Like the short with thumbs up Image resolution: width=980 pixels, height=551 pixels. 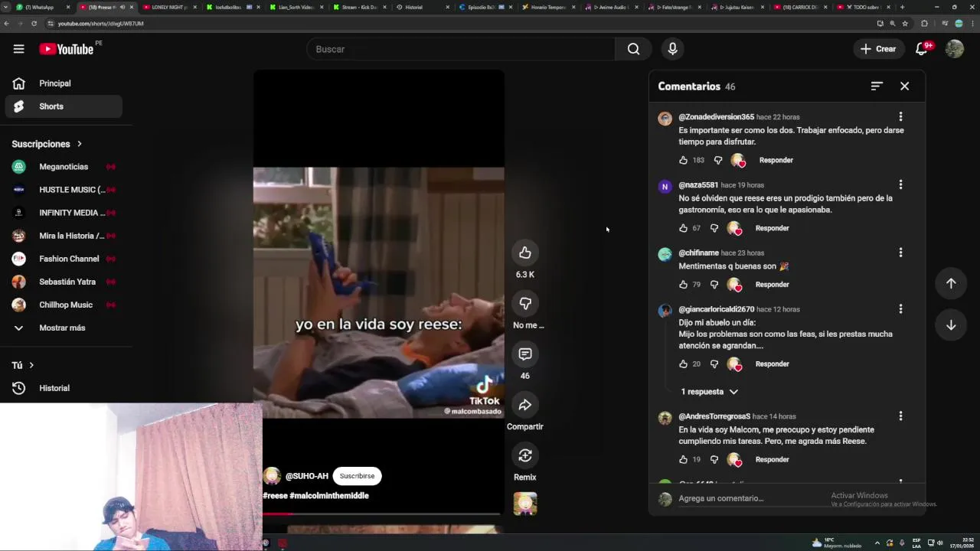(x=525, y=253)
